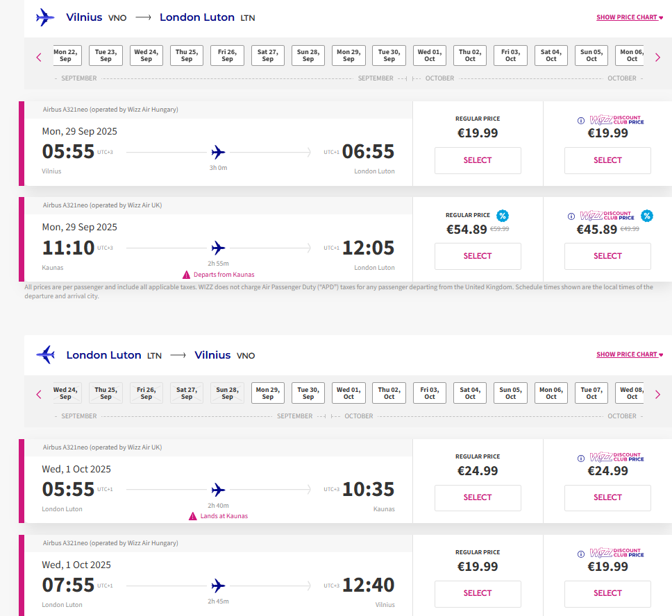Expand the outbound Show Price Chart link
The height and width of the screenshot is (616, 672).
click(x=630, y=17)
